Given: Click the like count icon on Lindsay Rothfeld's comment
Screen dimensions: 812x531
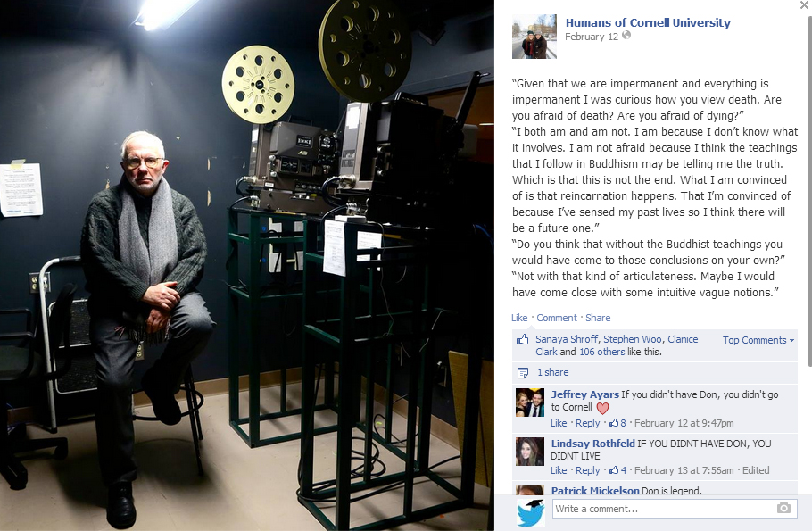Looking at the screenshot, I should point(614,470).
